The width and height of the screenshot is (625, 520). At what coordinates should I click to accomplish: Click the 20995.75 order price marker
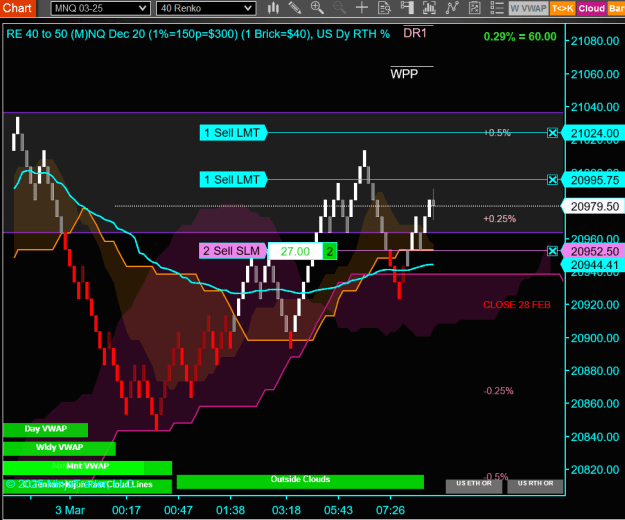(x=593, y=180)
